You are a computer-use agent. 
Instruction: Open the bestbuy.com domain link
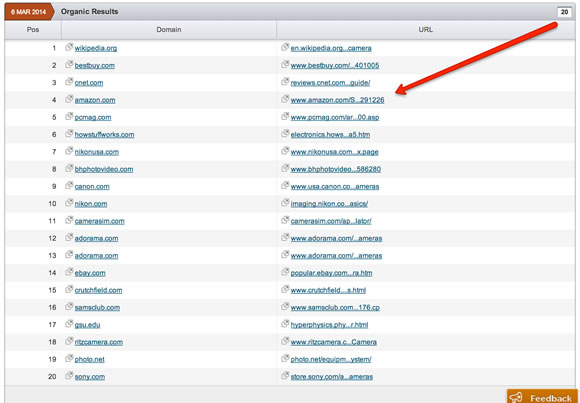pyautogui.click(x=95, y=66)
